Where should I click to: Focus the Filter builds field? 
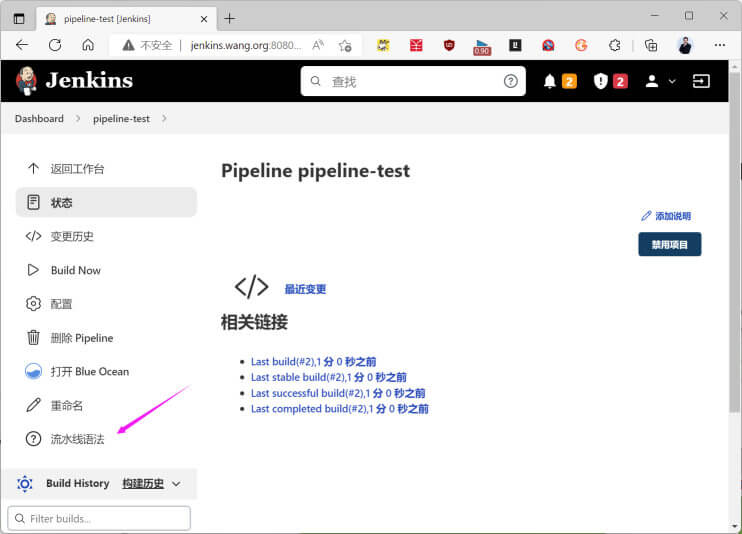99,518
